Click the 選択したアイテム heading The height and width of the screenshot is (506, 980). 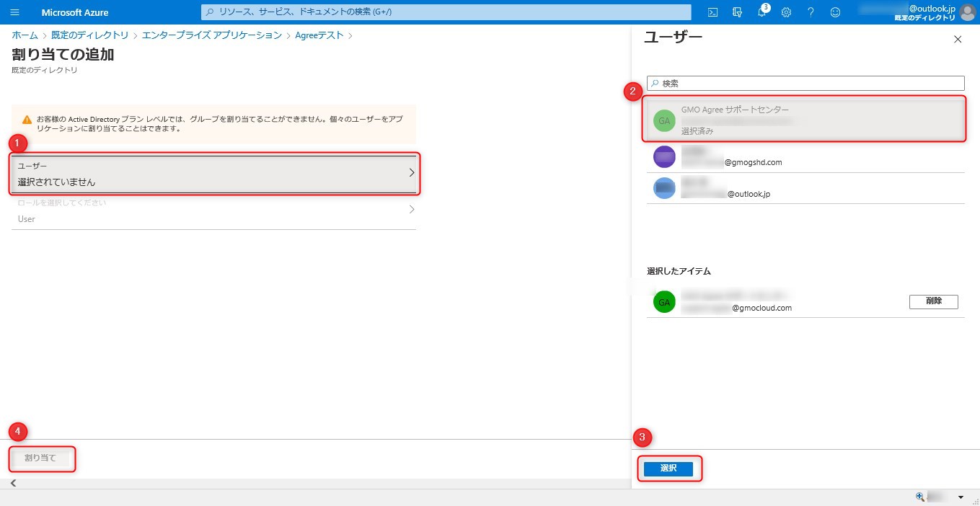tap(679, 271)
